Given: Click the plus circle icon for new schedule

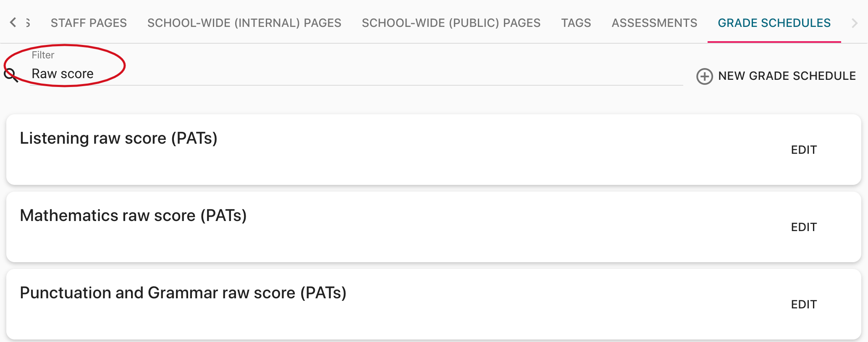Looking at the screenshot, I should pyautogui.click(x=704, y=76).
